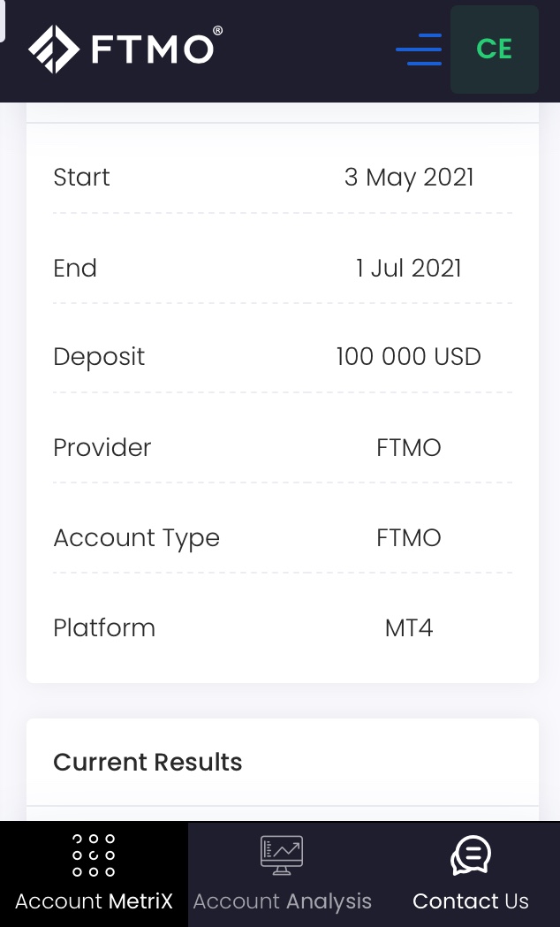Click the Contact Us chat bubble icon

click(x=471, y=855)
